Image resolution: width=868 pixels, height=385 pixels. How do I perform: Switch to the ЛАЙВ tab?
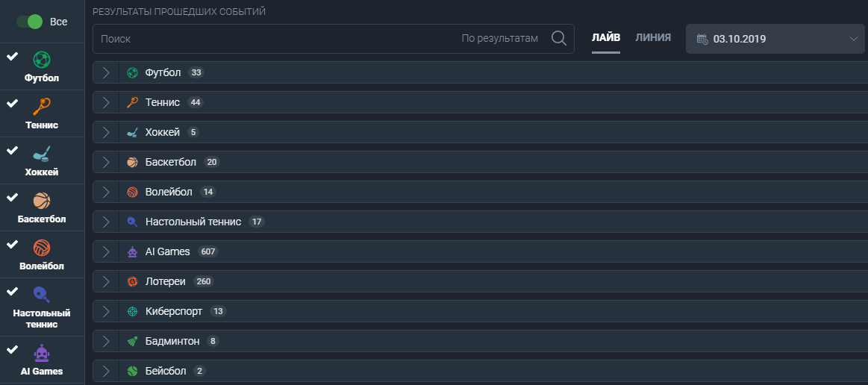(x=605, y=37)
